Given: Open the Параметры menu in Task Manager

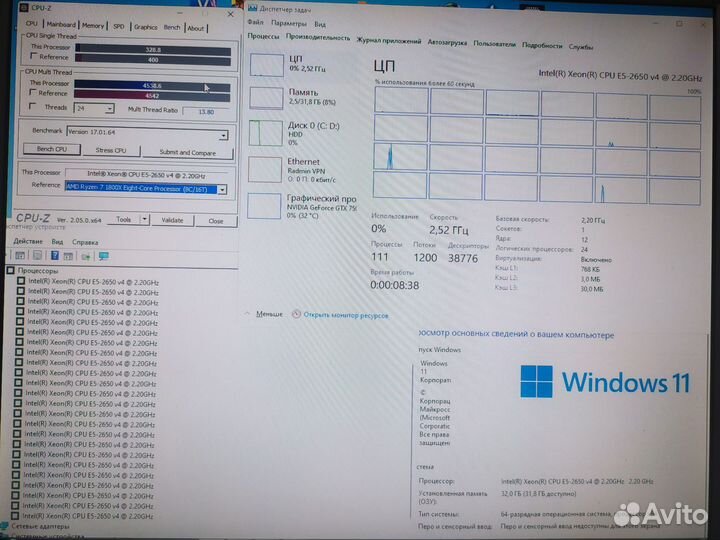Looking at the screenshot, I should 289,23.
